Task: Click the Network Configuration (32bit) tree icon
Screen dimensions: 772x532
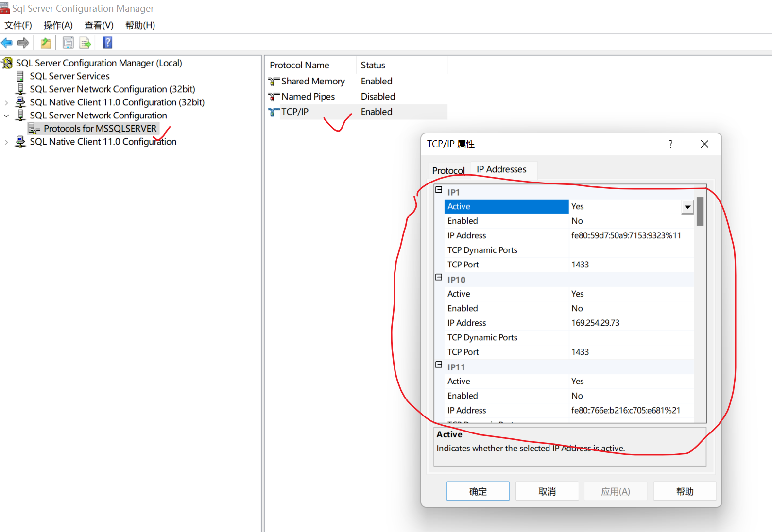Action: [20, 89]
